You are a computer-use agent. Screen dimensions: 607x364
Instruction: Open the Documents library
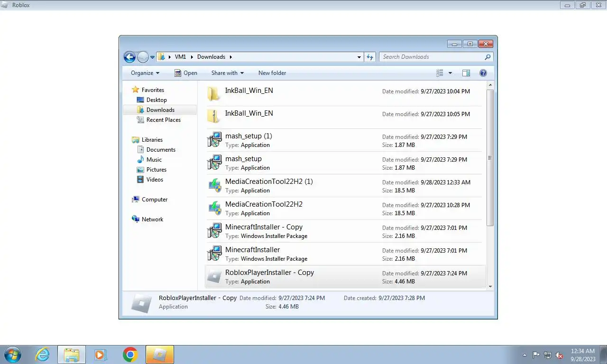[x=161, y=150]
